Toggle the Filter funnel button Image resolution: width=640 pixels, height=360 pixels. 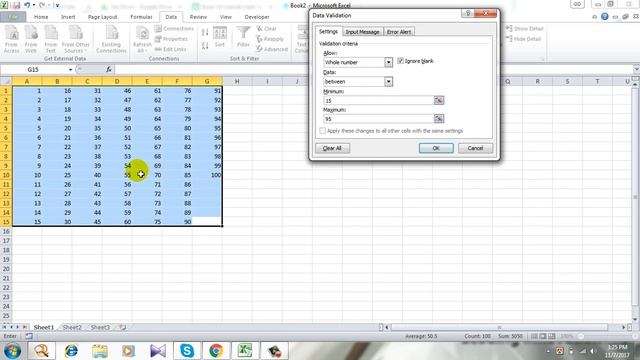tap(243, 38)
